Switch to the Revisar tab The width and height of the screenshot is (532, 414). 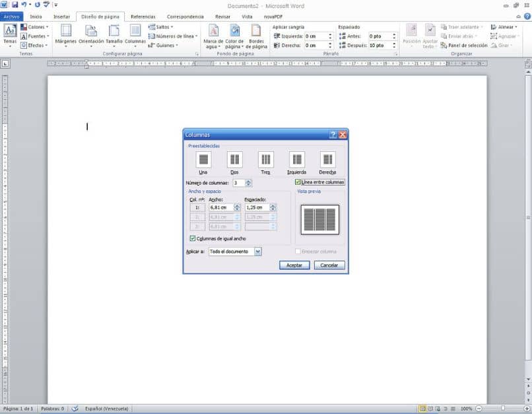click(x=222, y=17)
